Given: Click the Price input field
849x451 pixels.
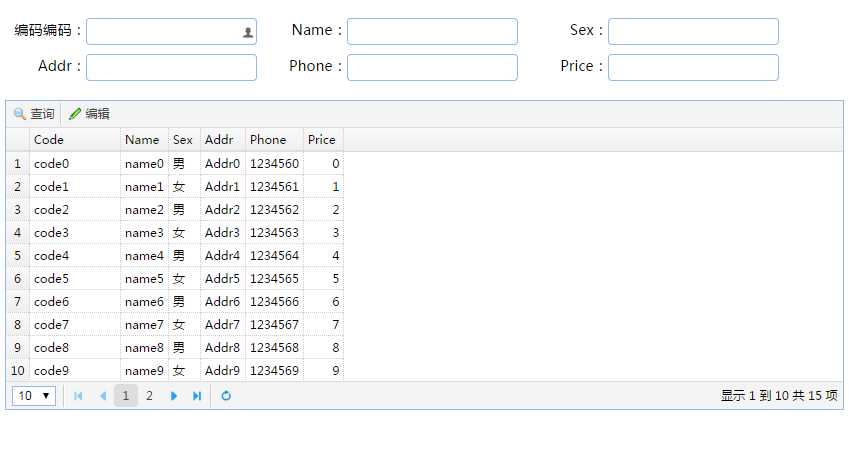Looking at the screenshot, I should [x=693, y=67].
